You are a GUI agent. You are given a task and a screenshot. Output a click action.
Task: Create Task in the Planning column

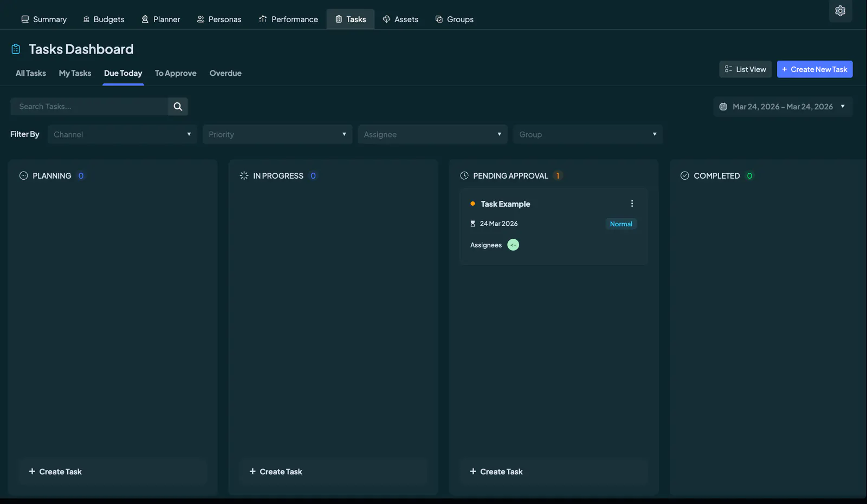(x=113, y=472)
